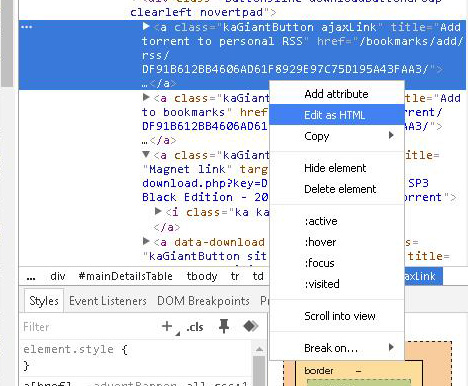The width and height of the screenshot is (468, 386).
Task: Collapse the 'Magnet link' anchor node
Action: click(x=146, y=154)
